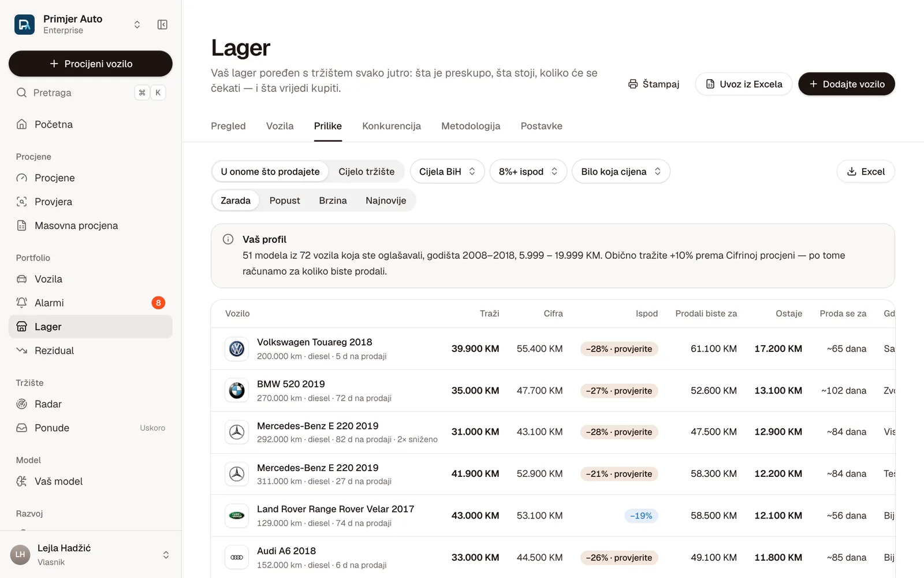Click the '-19%' badge in Velar row
Image resolution: width=924 pixels, height=578 pixels.
[x=641, y=516]
